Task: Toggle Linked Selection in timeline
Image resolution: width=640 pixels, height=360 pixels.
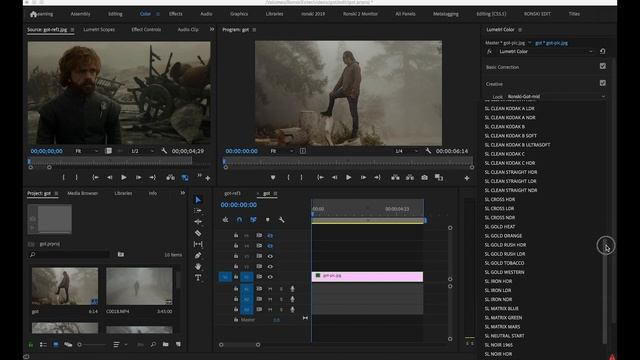Action: [253, 220]
